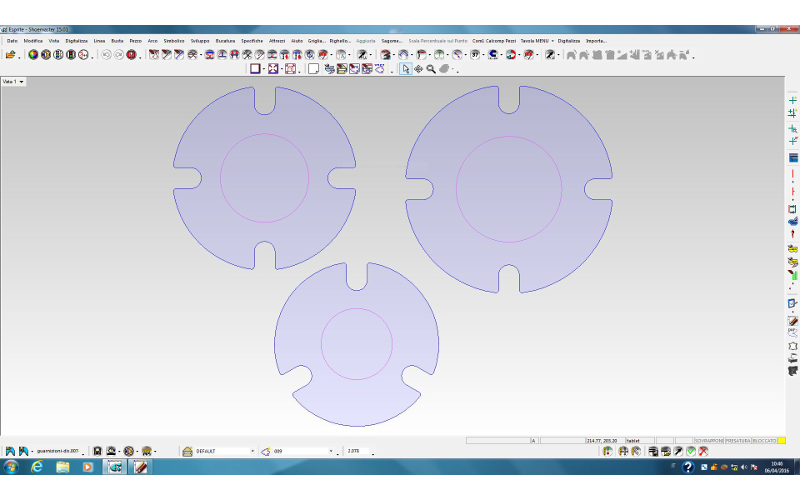Screen dimensions: 800x500
Task: Open Internet Explorer from the taskbar
Action: click(x=37, y=467)
